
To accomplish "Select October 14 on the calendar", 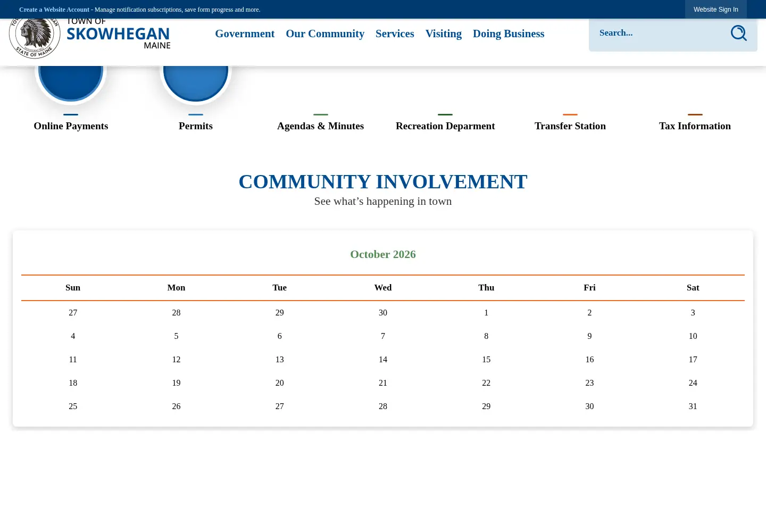I will (x=383, y=360).
